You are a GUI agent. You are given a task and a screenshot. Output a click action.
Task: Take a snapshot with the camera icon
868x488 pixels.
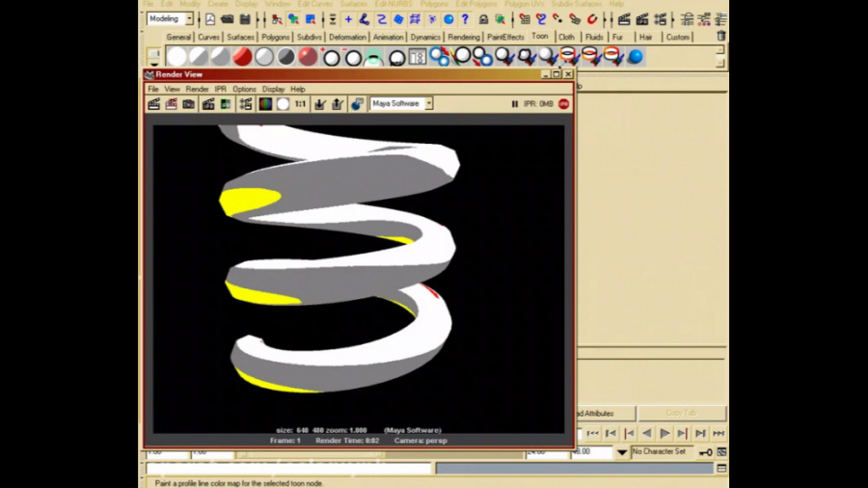189,104
